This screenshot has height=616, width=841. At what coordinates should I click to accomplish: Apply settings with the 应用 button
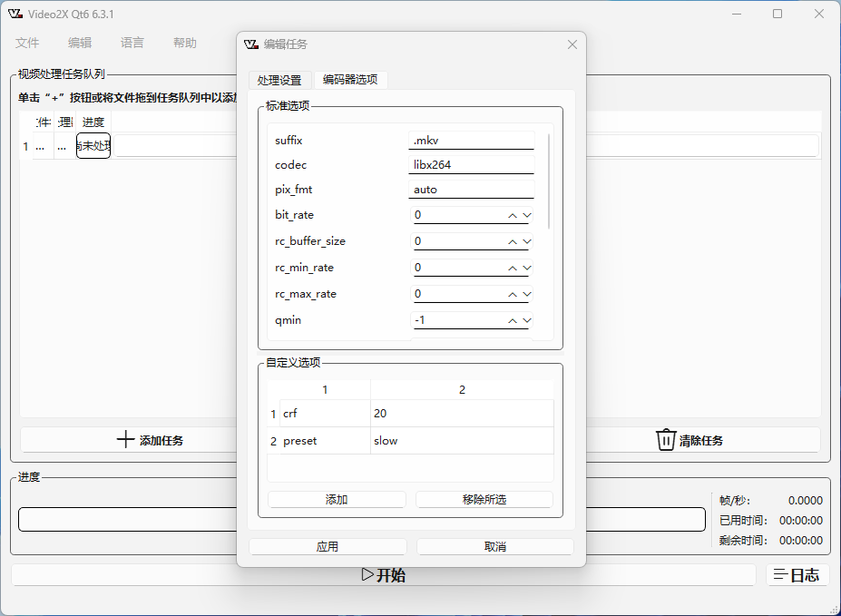(x=328, y=547)
